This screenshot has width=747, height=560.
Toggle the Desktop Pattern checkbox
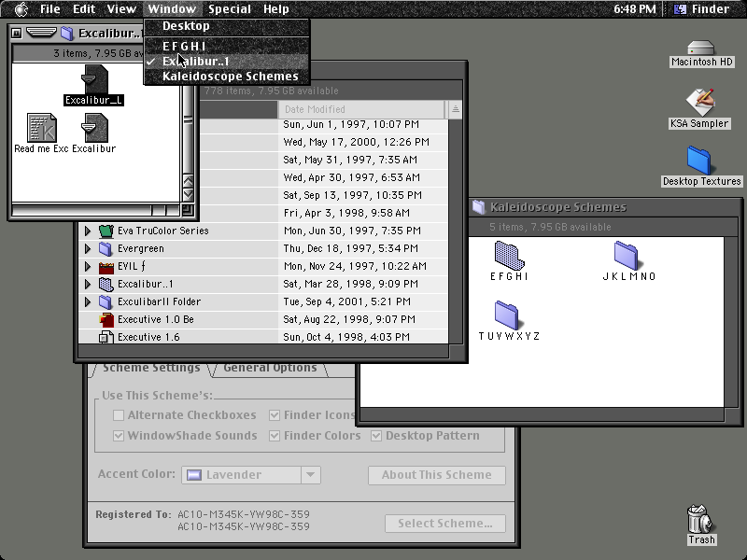(x=376, y=436)
